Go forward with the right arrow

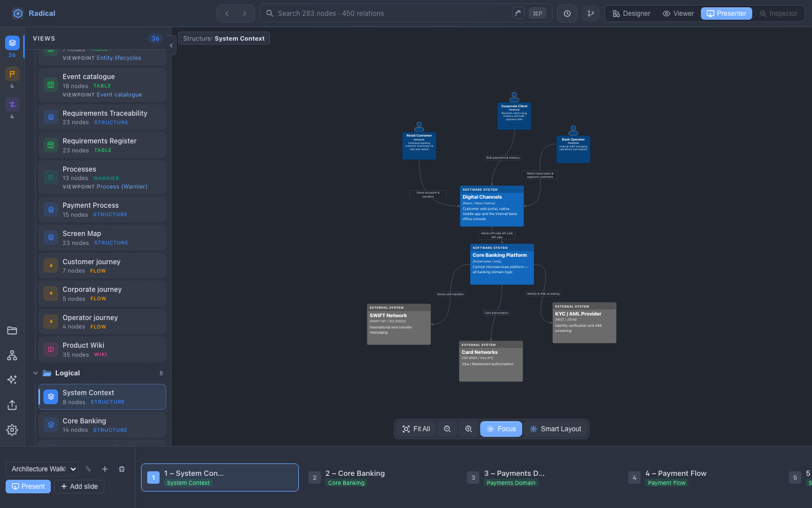[x=245, y=14]
